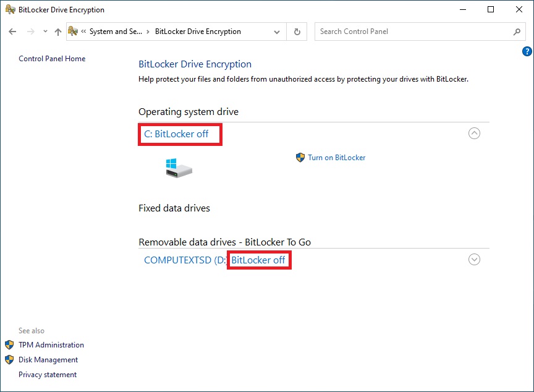The height and width of the screenshot is (392, 534).
Task: Open the address bar dropdown arrow
Action: click(x=276, y=31)
